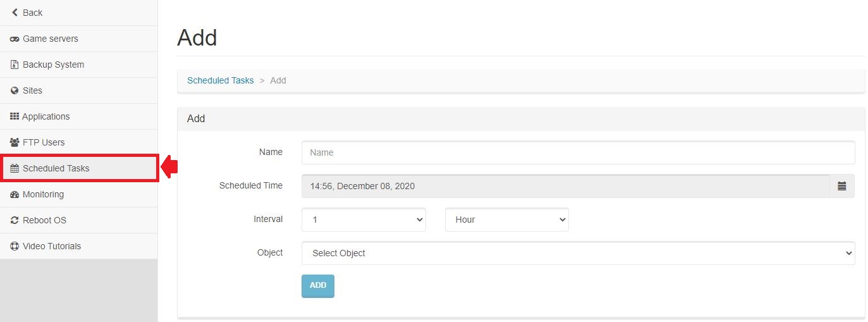868x322 pixels.
Task: Select Reboot OS in the sidebar
Action: [x=78, y=220]
